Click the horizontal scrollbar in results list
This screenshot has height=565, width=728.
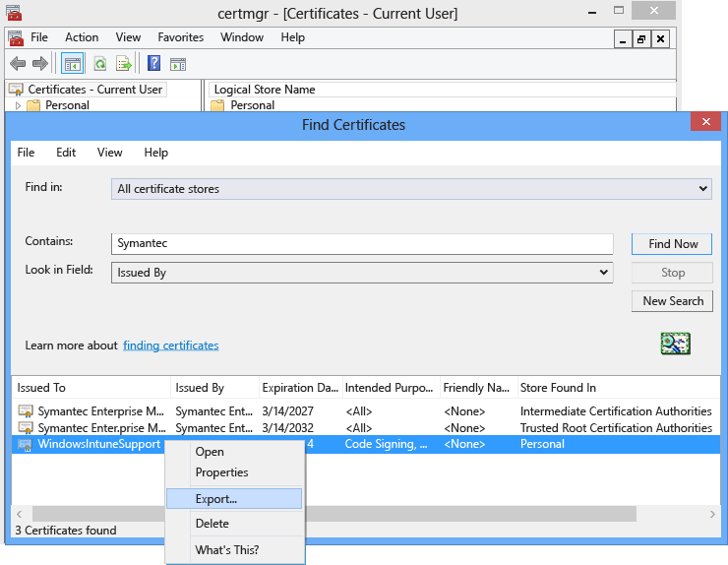(x=334, y=514)
